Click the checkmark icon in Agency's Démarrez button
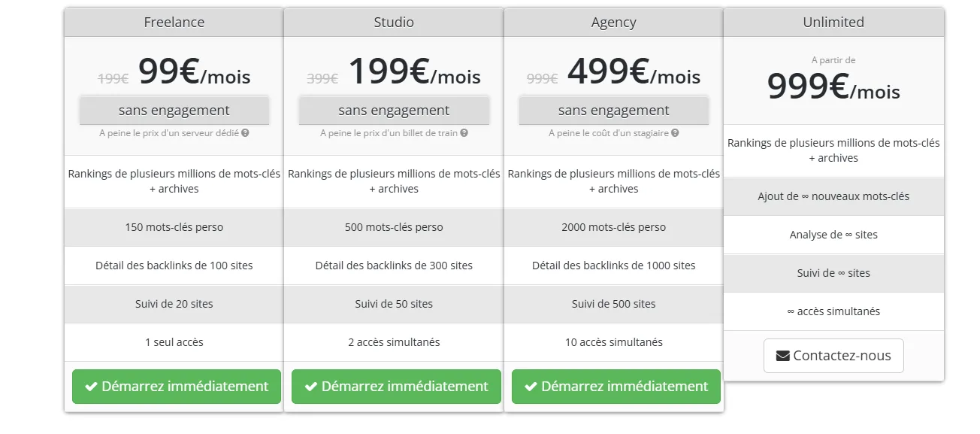980x434 pixels. pyautogui.click(x=531, y=387)
